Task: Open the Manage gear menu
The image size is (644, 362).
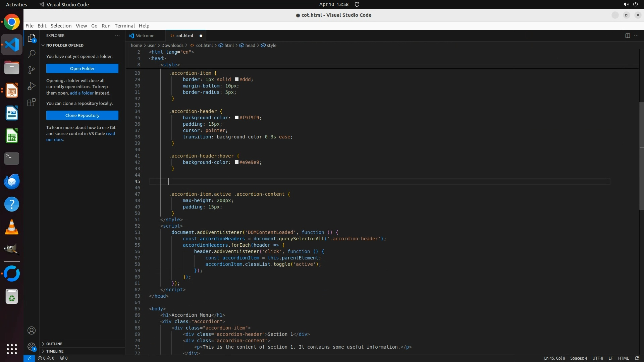Action: pyautogui.click(x=32, y=347)
